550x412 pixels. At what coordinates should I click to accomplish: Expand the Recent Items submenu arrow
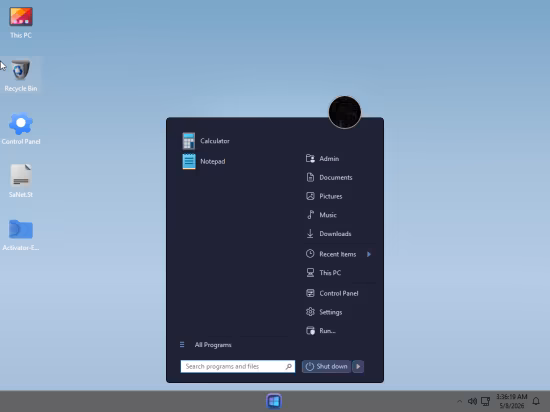click(x=369, y=254)
